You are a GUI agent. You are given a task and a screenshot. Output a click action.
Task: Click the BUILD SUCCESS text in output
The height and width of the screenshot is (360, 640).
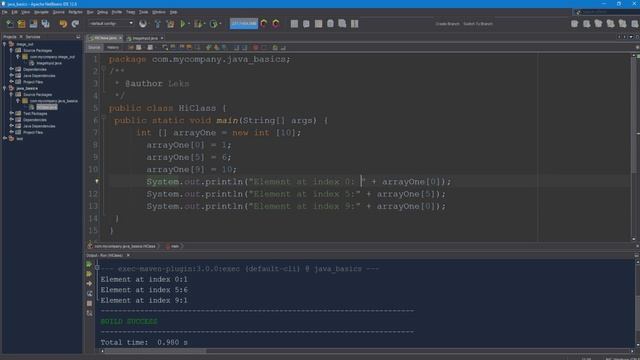129,322
